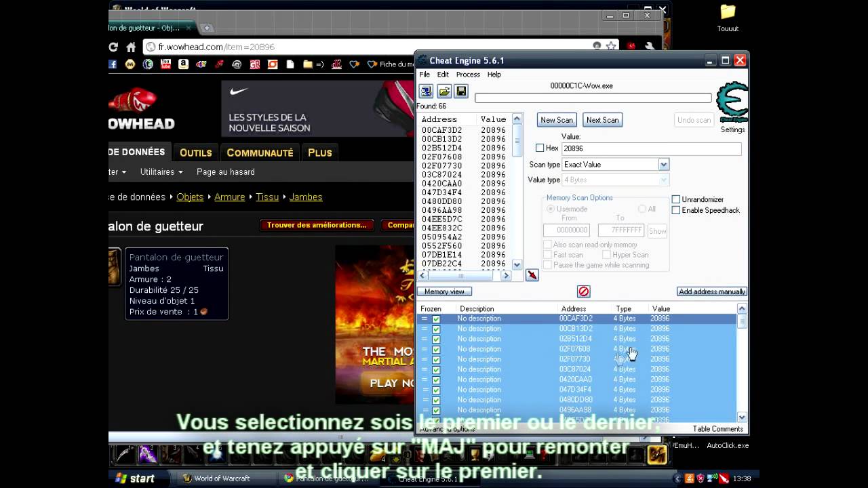This screenshot has height=488, width=868.
Task: Follow the Tissu breadcrumb link
Action: (267, 197)
